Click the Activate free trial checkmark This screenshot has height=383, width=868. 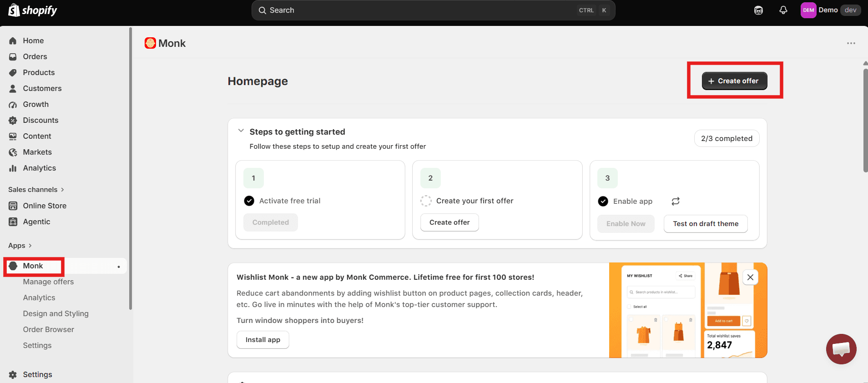click(249, 201)
